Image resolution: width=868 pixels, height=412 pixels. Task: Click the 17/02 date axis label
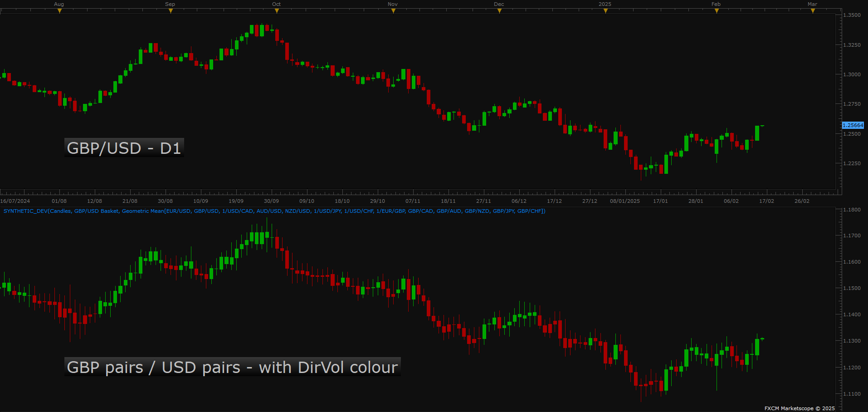(x=766, y=201)
